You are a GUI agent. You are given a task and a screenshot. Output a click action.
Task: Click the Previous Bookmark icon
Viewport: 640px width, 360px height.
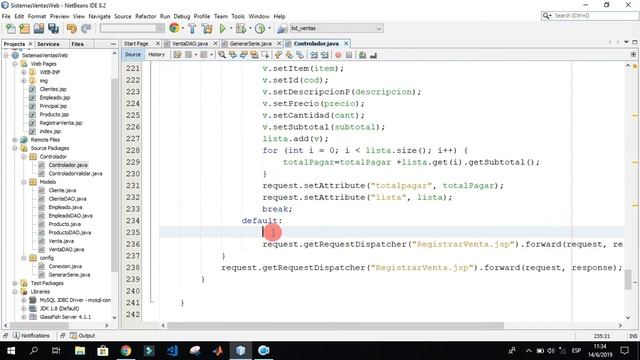[278, 55]
